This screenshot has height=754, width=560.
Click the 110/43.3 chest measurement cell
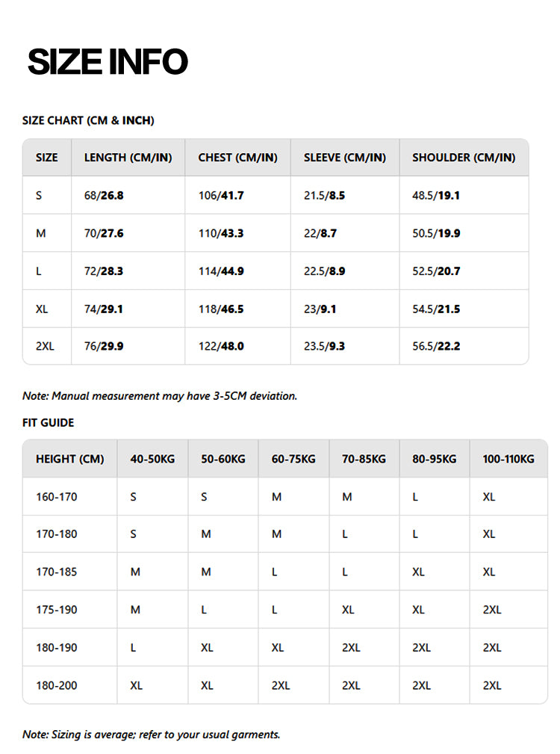click(220, 233)
